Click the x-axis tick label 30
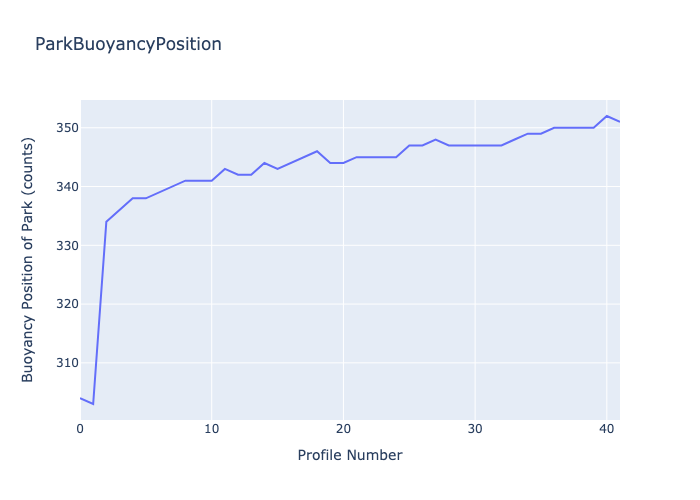 [x=475, y=429]
